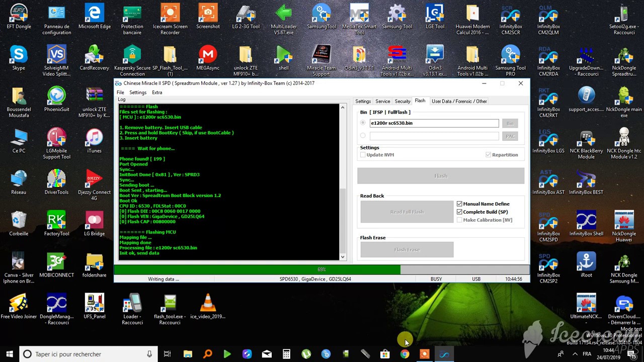Click the Read Full Flash button

tap(407, 212)
